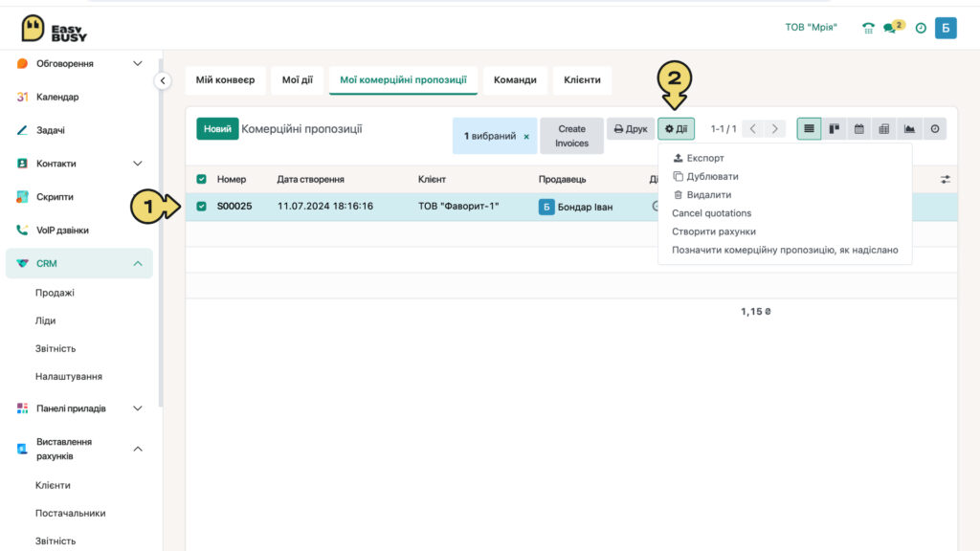The height and width of the screenshot is (551, 980).
Task: Click the Задачі pencil icon
Action: 22,130
